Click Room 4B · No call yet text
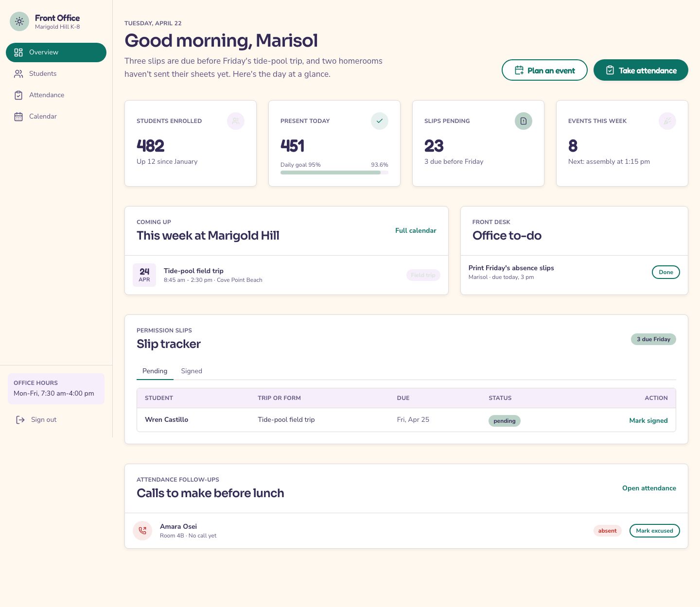This screenshot has width=700, height=607. tap(188, 536)
